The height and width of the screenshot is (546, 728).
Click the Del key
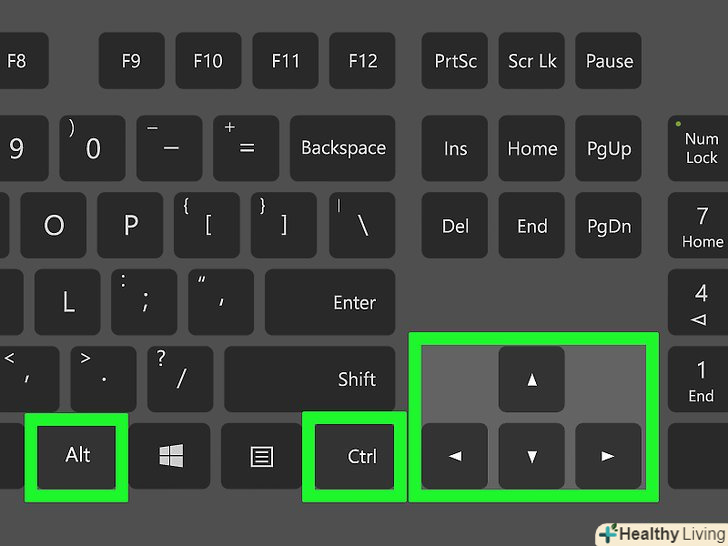pos(455,225)
